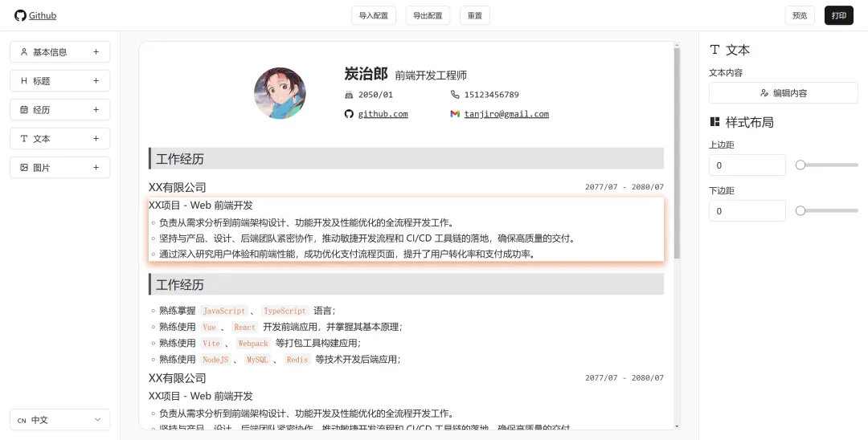
Task: Click the phone icon in resume header
Action: coord(455,95)
